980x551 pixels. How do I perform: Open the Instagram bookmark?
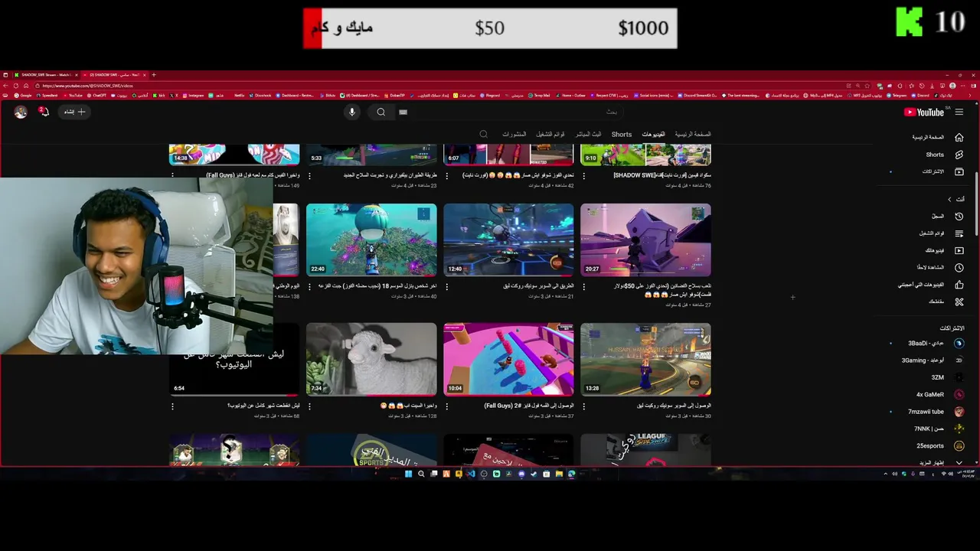(x=193, y=96)
